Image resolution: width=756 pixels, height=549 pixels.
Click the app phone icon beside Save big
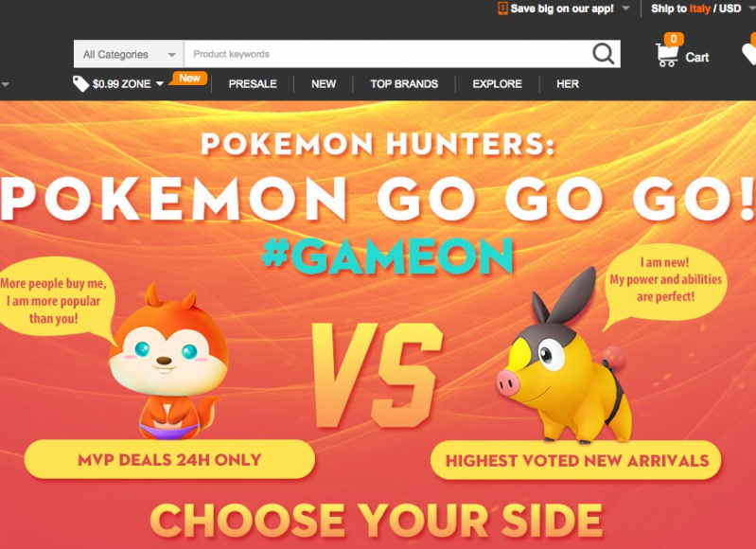coord(502,9)
